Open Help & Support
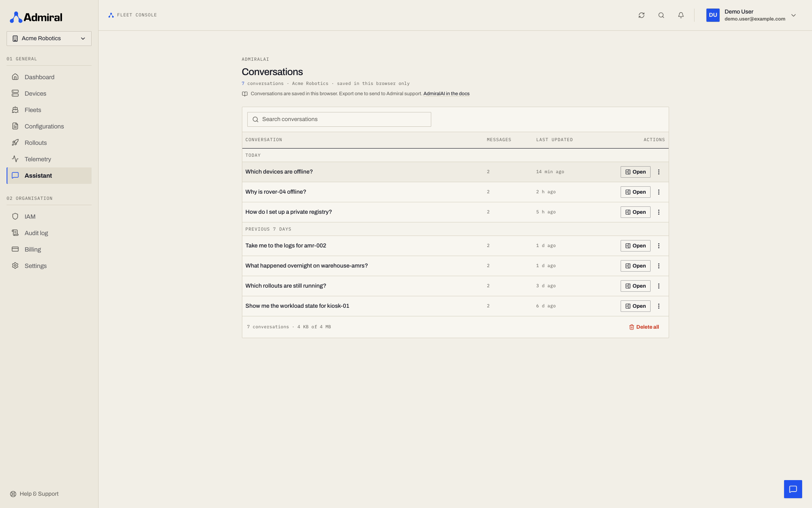812x508 pixels. [34, 494]
